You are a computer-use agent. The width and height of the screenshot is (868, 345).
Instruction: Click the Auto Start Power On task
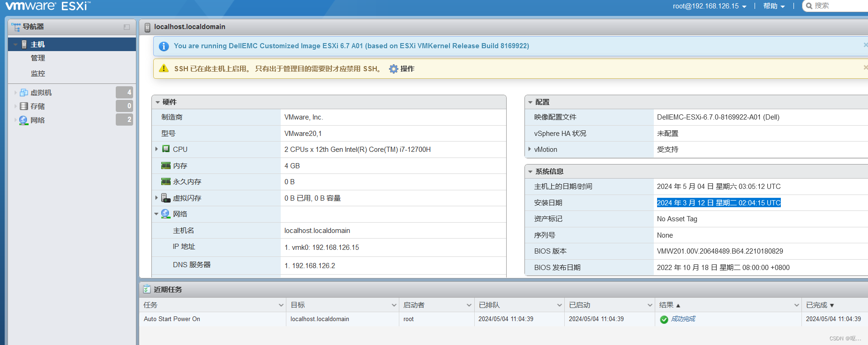[172, 319]
